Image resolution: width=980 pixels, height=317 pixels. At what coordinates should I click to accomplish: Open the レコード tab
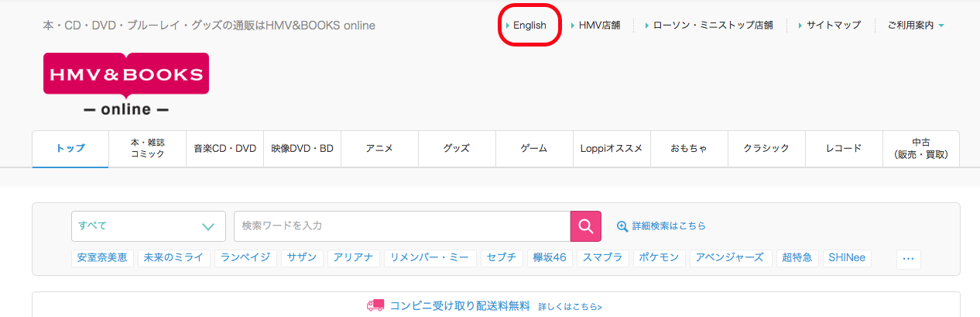pyautogui.click(x=844, y=149)
